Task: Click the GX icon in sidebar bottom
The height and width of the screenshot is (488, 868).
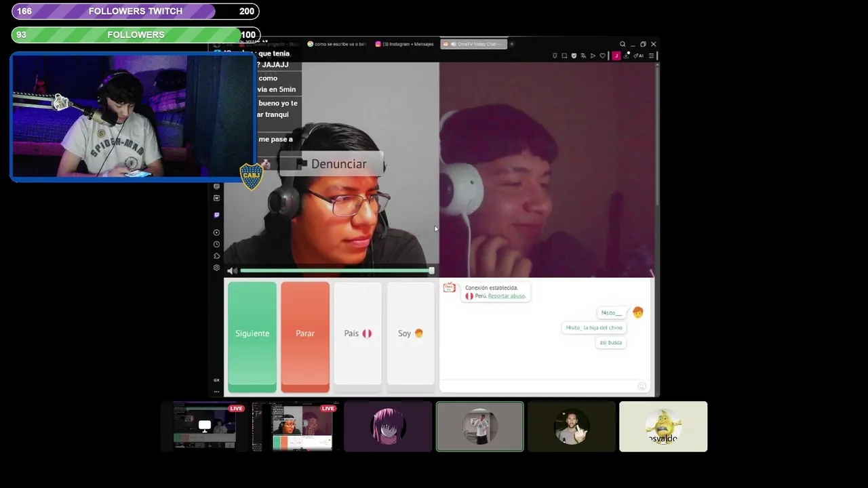Action: [x=216, y=380]
